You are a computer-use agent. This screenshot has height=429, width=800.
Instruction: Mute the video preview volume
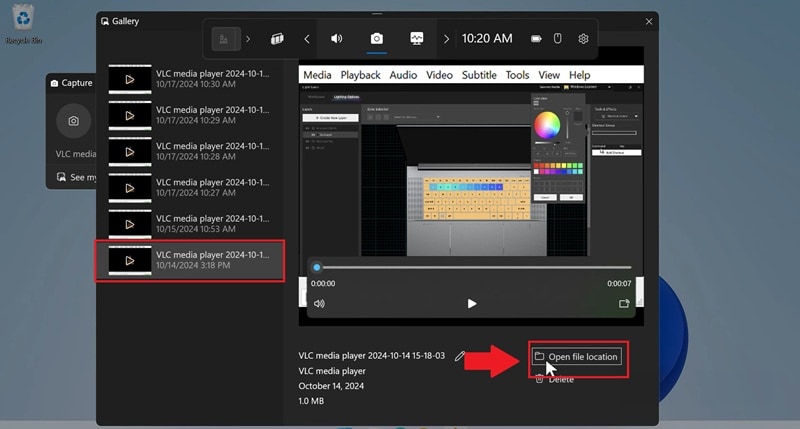point(319,304)
